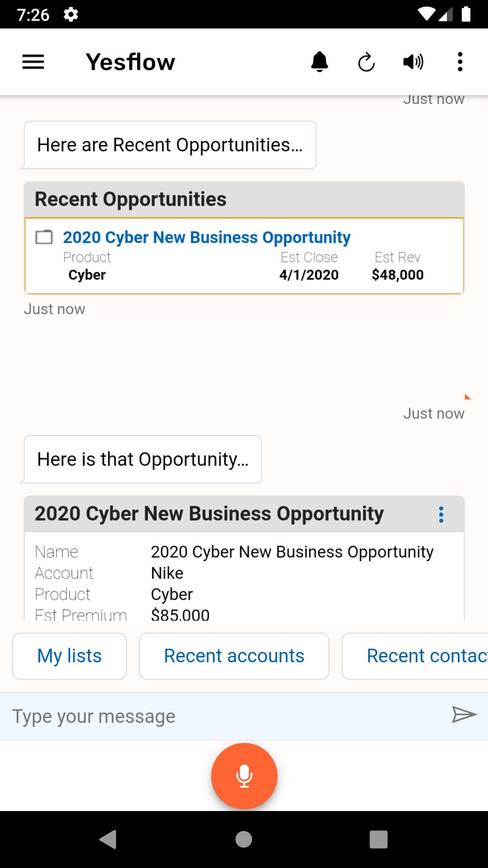The height and width of the screenshot is (868, 488).
Task: Select the Recent contacts suggestion
Action: 415,656
